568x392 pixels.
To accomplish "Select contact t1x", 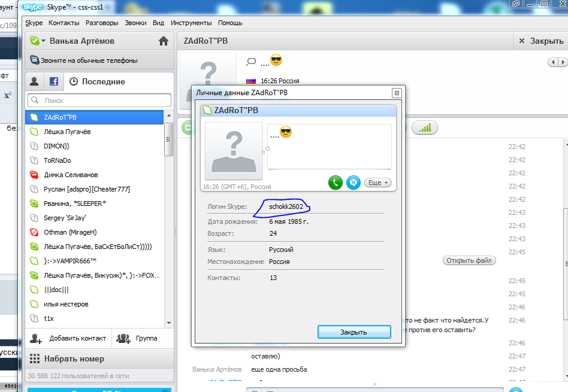I will [x=95, y=318].
